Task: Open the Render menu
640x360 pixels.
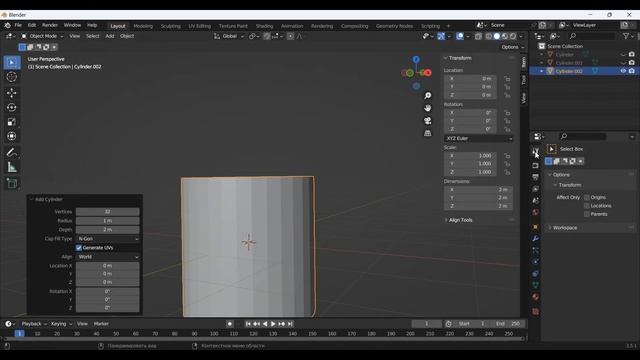Action: (50, 25)
